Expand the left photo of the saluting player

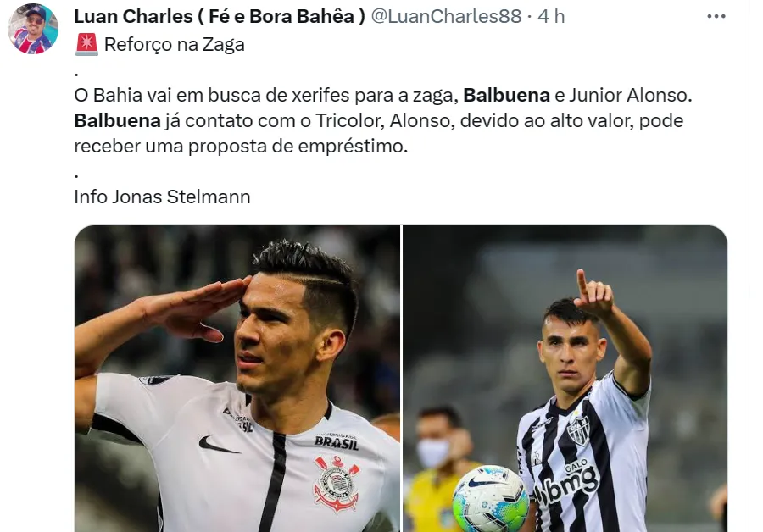pos(237,379)
